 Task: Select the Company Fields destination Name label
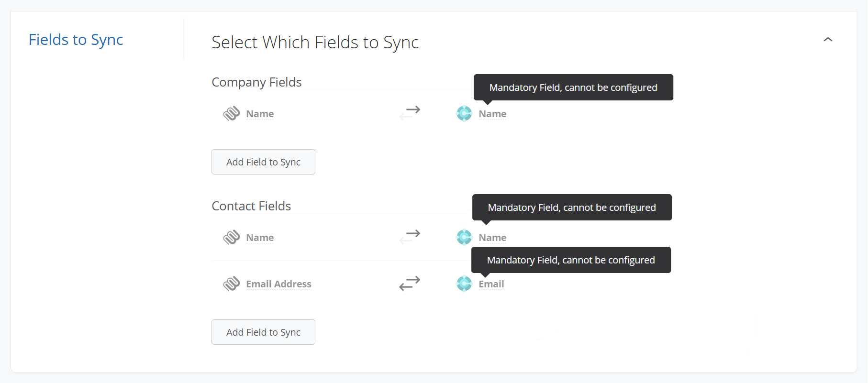click(492, 114)
